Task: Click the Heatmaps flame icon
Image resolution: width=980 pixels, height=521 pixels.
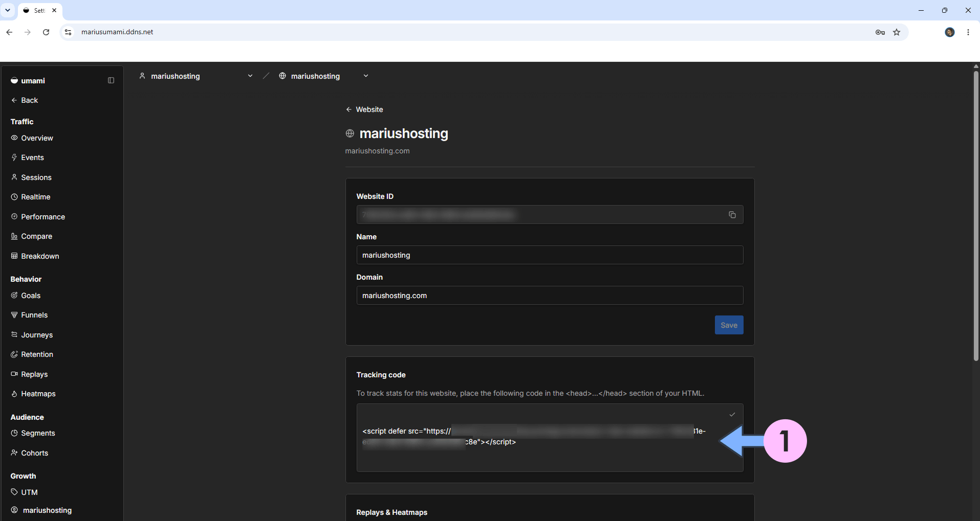Action: click(14, 394)
